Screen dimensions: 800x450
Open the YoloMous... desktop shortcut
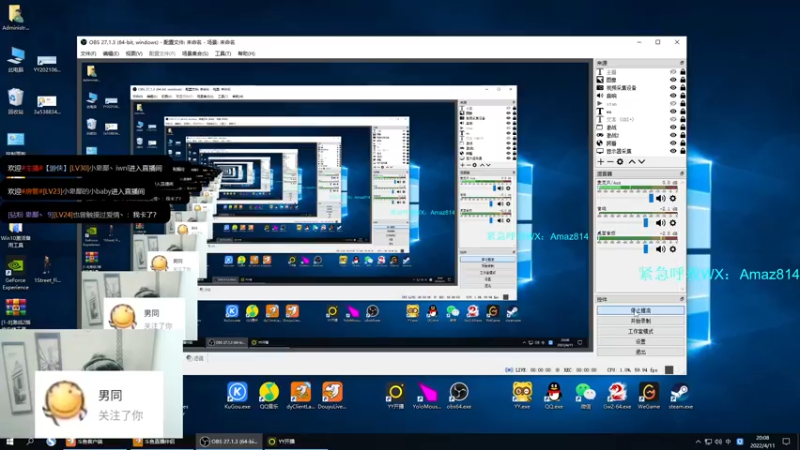(427, 396)
